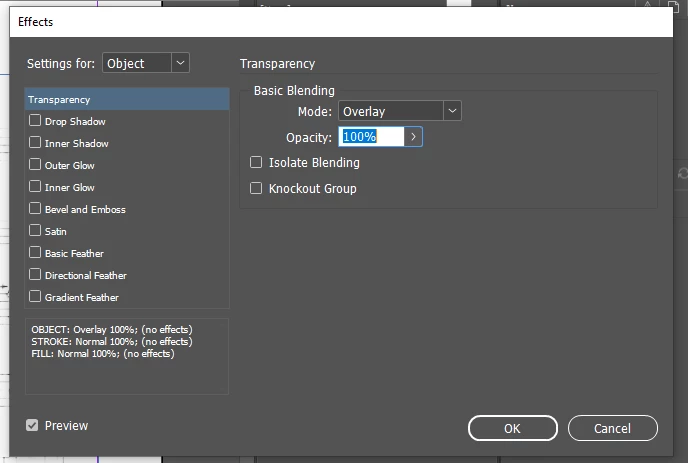Toggle the Inner Glow checkbox

click(35, 186)
